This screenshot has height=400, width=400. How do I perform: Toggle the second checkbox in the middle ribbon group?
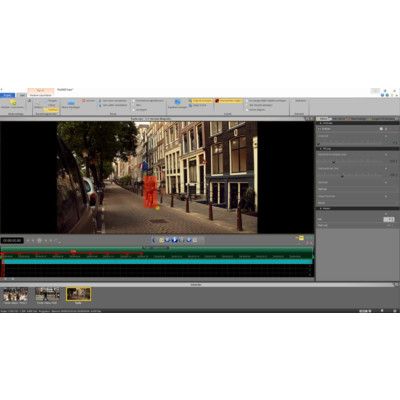point(134,105)
